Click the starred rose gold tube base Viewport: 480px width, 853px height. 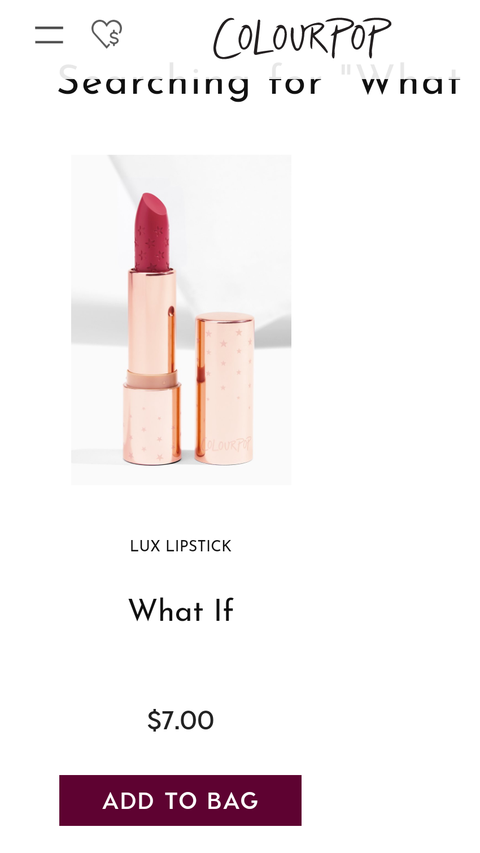[x=151, y=424]
